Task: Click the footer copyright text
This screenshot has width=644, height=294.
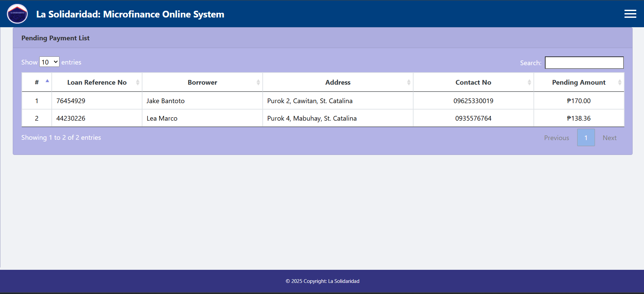Action: [x=323, y=281]
